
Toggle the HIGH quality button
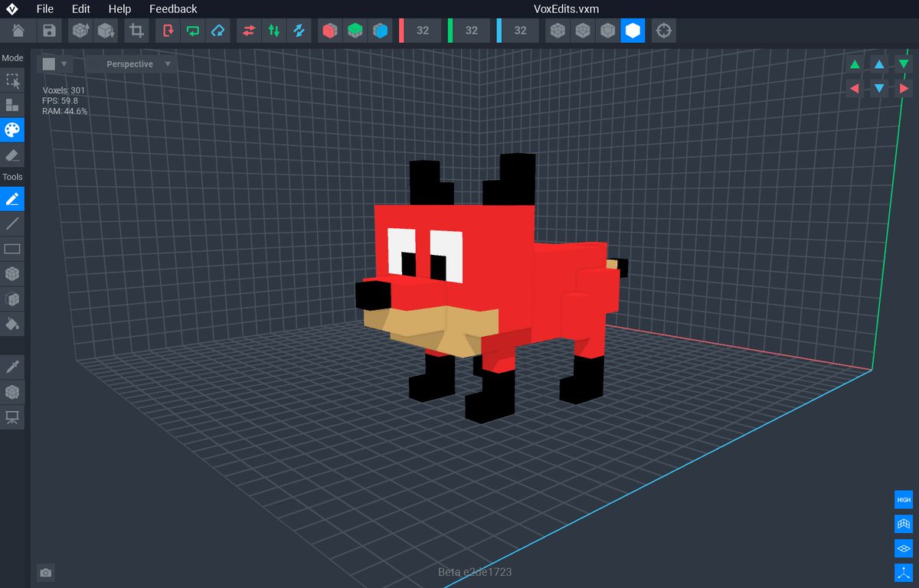pyautogui.click(x=904, y=499)
